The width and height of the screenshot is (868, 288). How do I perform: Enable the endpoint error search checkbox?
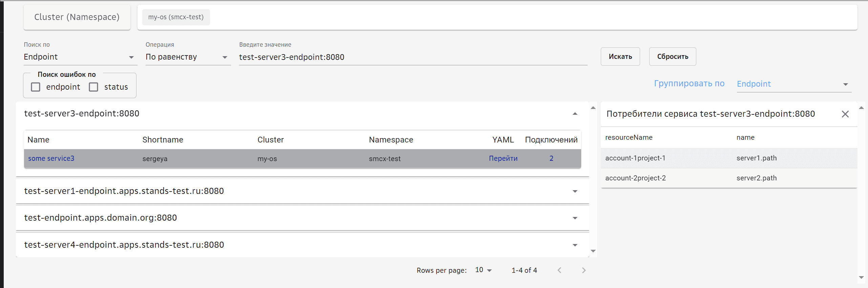coord(36,87)
